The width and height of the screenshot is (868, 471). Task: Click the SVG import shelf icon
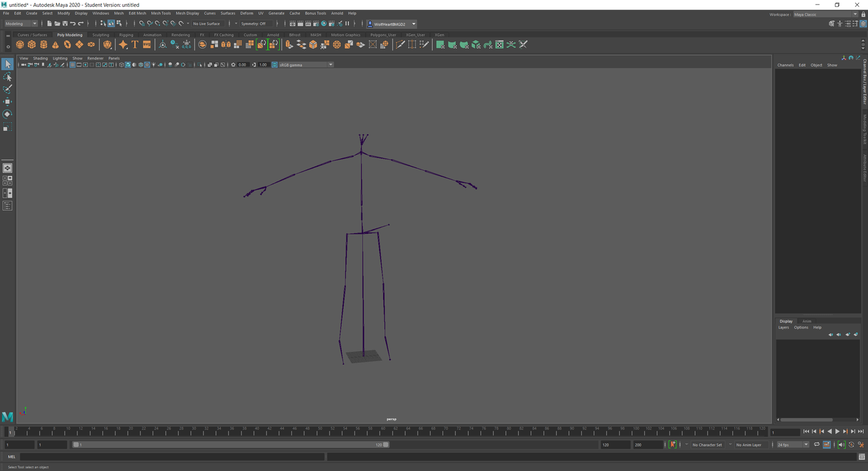146,45
